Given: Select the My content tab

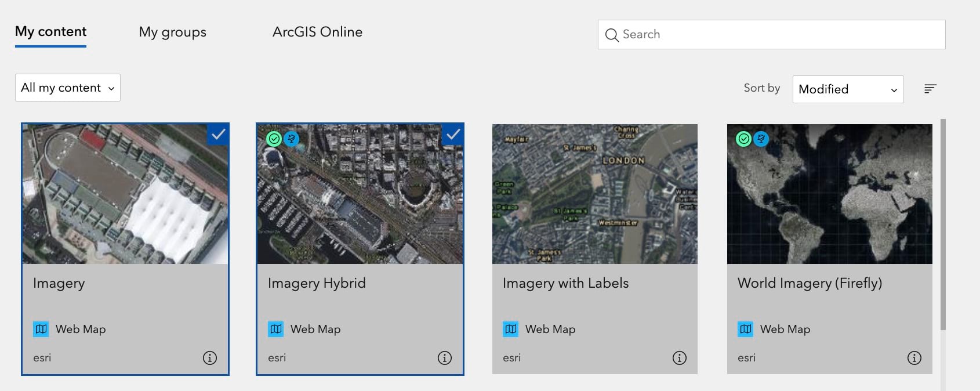Looking at the screenshot, I should pyautogui.click(x=50, y=32).
